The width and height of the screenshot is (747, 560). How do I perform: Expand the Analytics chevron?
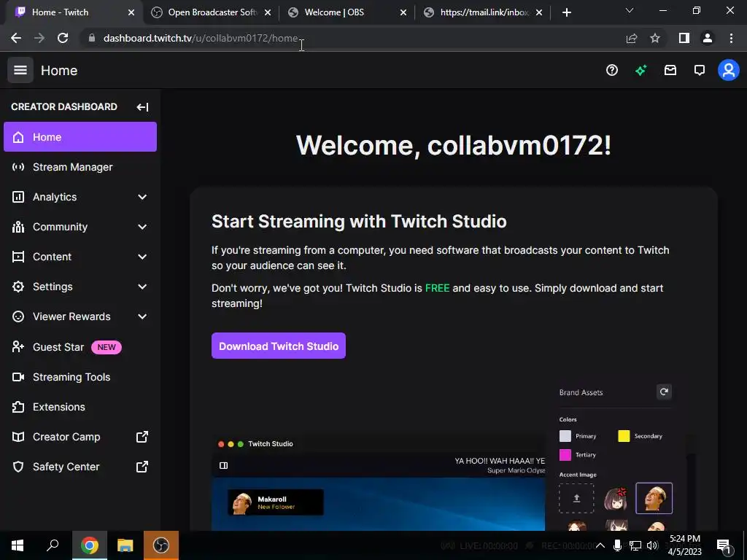tap(142, 197)
